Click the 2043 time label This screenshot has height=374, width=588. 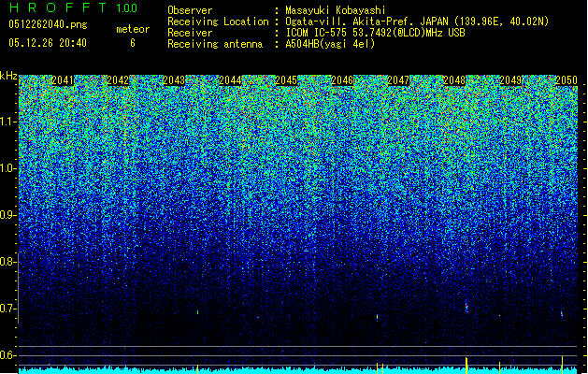174,80
